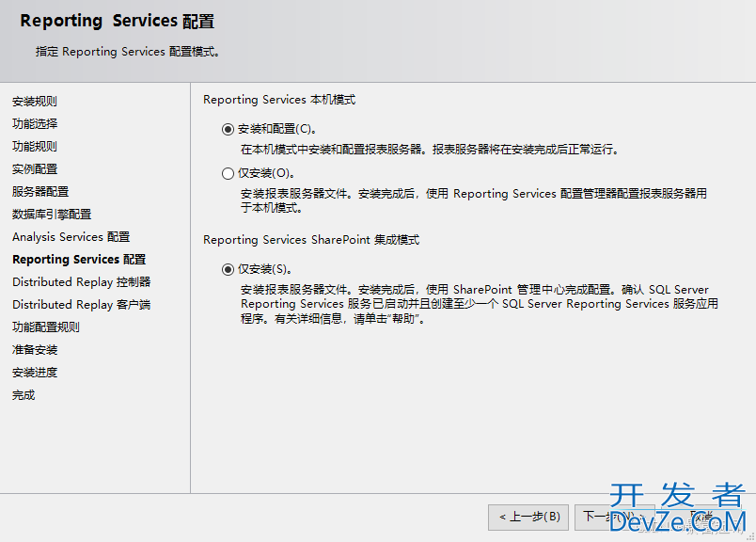
Task: Click the Reporting Services SharePoint 集成模式 heading
Action: pyautogui.click(x=311, y=240)
